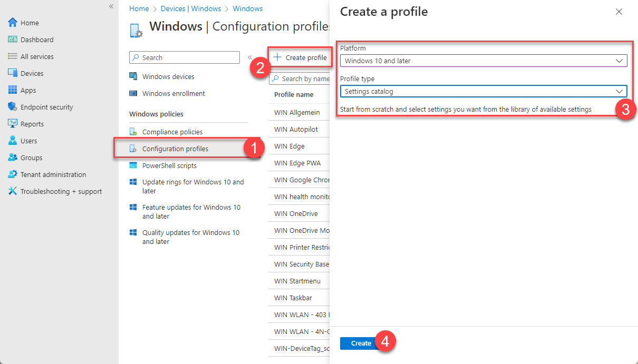The image size is (638, 364).
Task: Click the Quality updates Windows logo icon
Action: [133, 232]
